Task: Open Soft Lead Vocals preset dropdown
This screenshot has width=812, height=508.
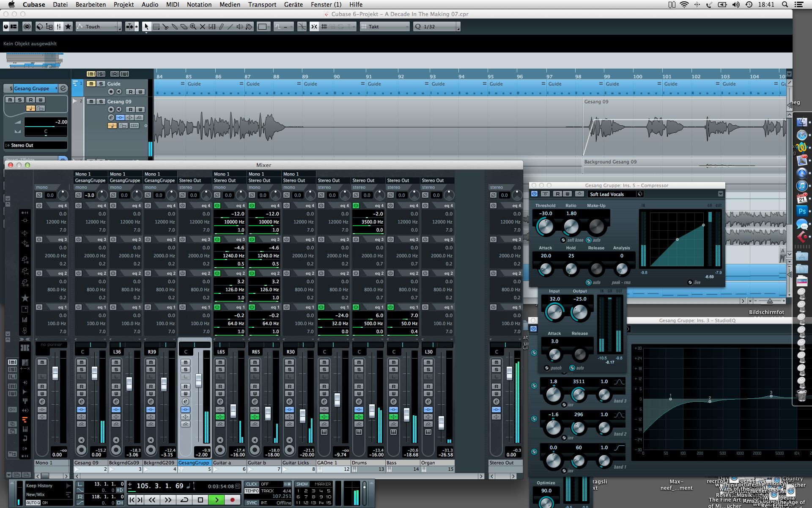Action: tap(615, 194)
